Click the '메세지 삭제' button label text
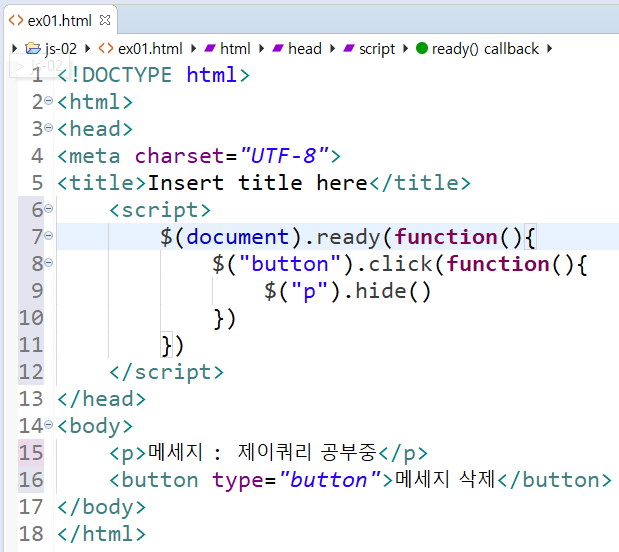Screen dimensions: 619x552 445,480
